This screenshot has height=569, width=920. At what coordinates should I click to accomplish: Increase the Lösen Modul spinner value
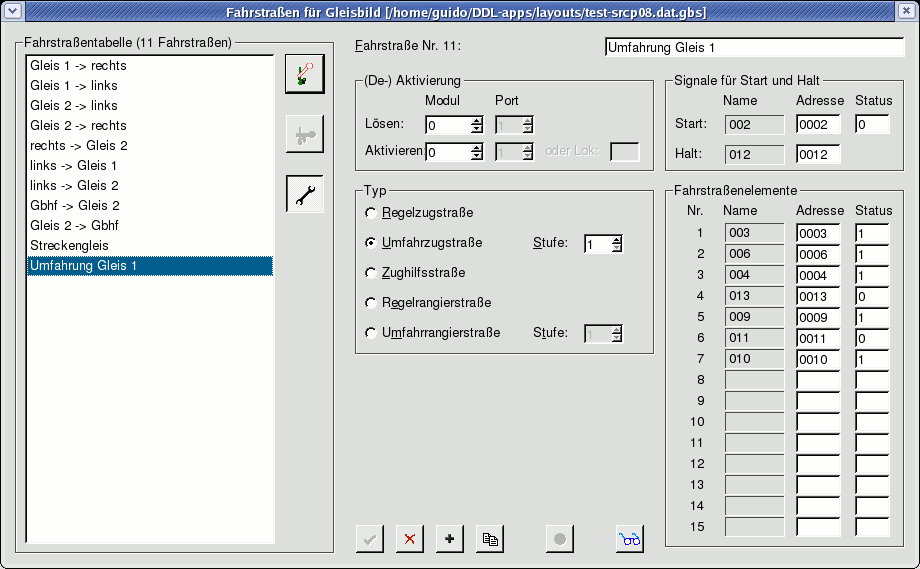pyautogui.click(x=477, y=120)
